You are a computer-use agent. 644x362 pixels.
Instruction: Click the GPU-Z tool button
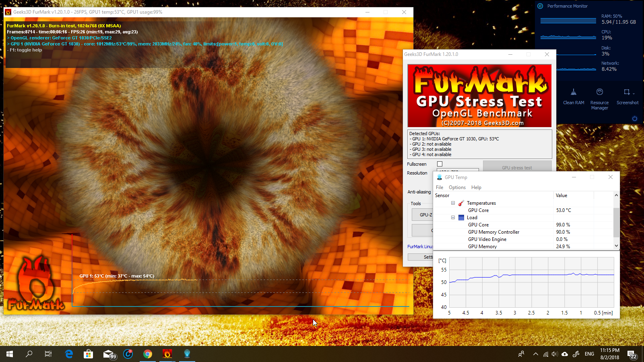coord(422,215)
